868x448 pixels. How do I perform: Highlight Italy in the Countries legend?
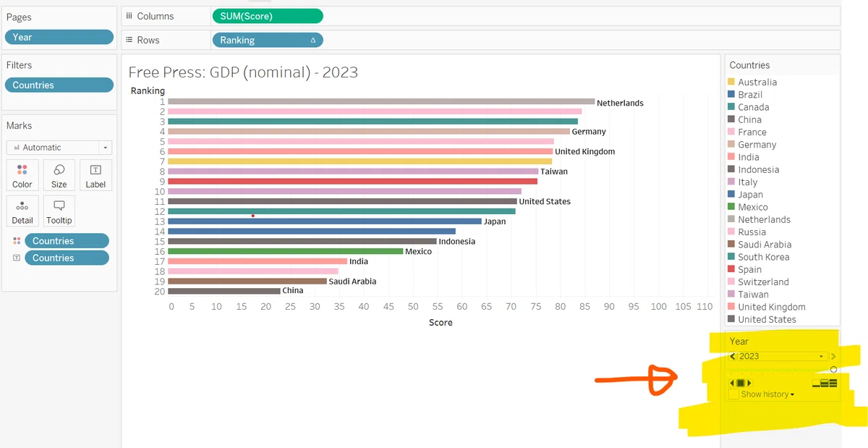pos(748,182)
